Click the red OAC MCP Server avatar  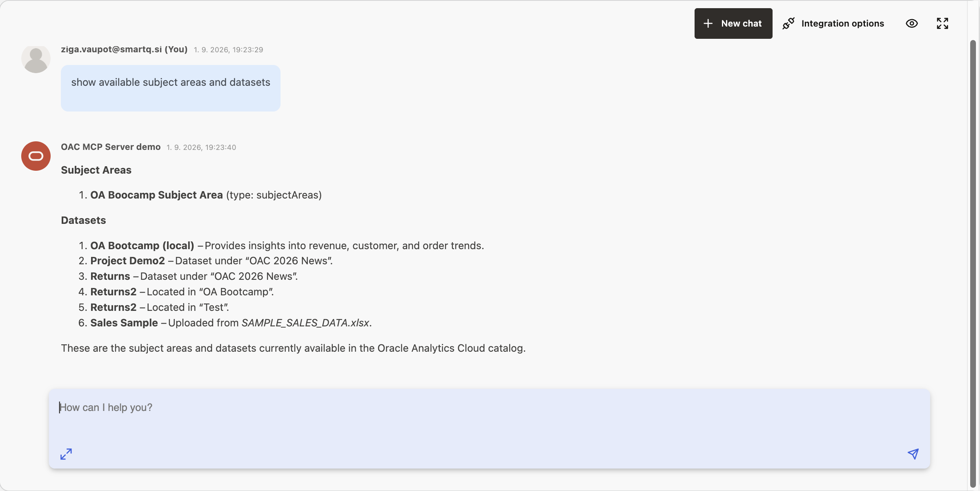click(x=36, y=156)
